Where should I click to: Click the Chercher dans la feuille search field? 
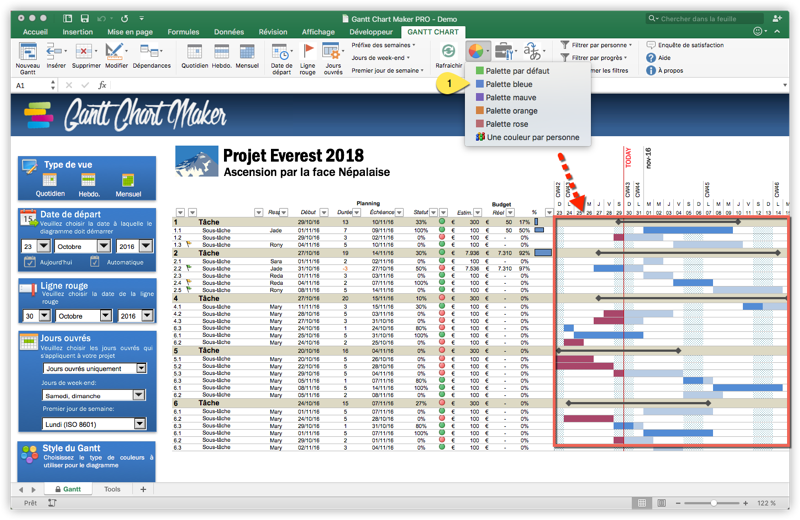pos(705,18)
